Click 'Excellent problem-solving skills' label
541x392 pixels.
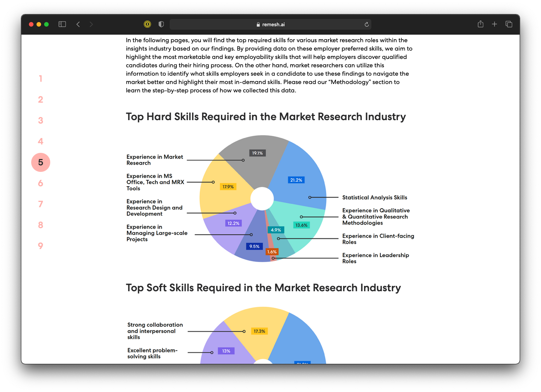153,353
